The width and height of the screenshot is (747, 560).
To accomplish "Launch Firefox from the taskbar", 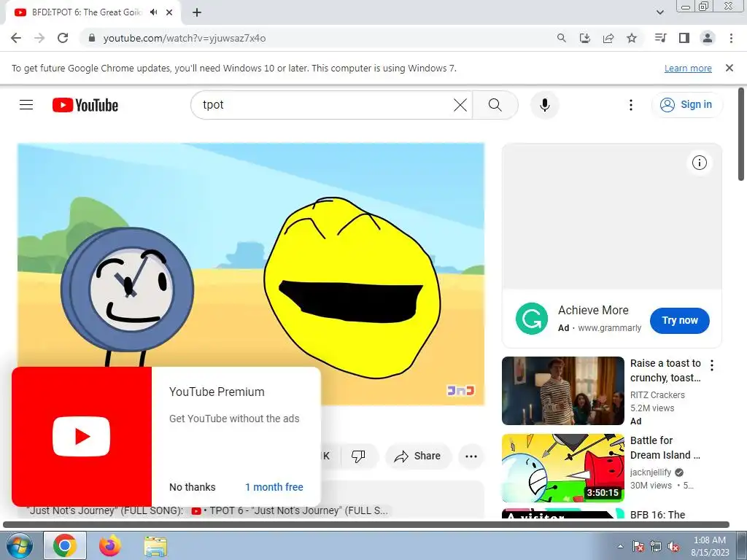I will pyautogui.click(x=110, y=545).
